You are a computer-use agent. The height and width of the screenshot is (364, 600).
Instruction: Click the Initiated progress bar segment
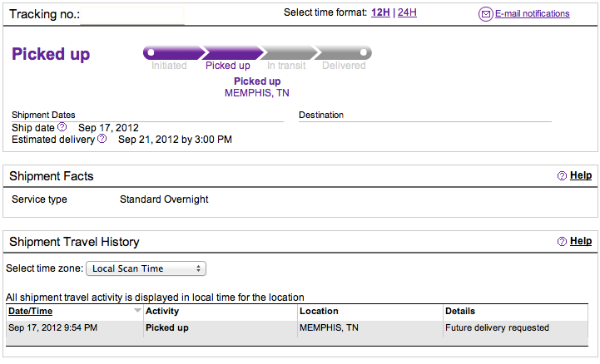(174, 52)
